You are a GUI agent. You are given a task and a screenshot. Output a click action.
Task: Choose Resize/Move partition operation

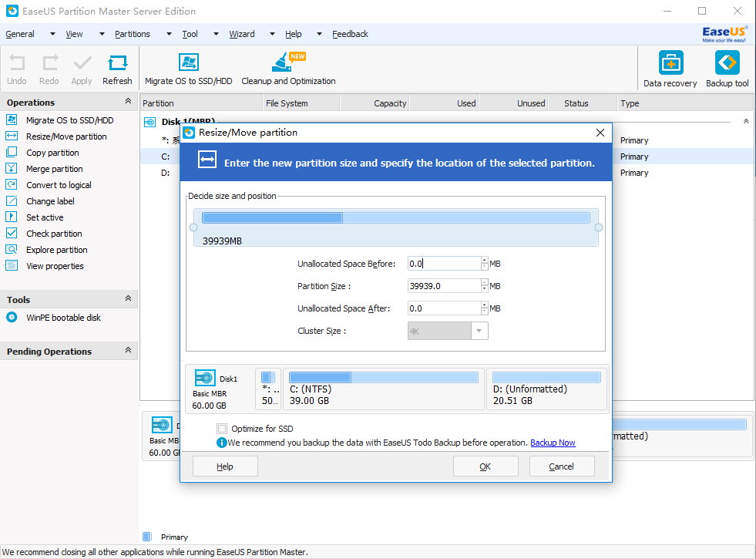[66, 136]
